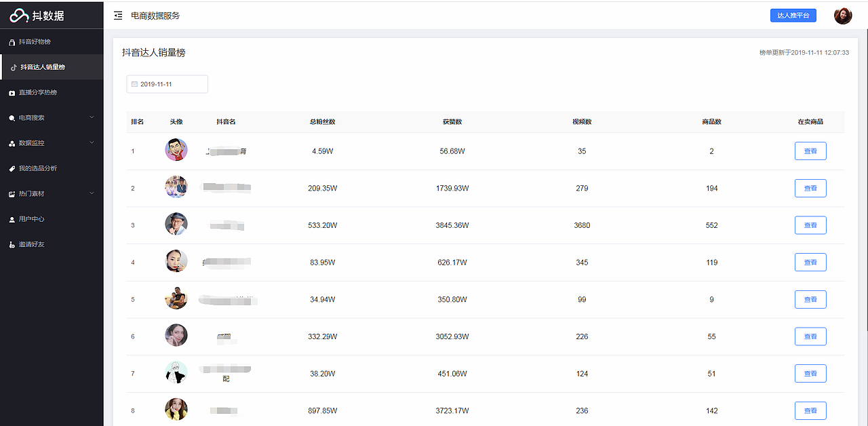Open the user profile avatar at top right
This screenshot has width=868, height=426.
click(x=843, y=16)
